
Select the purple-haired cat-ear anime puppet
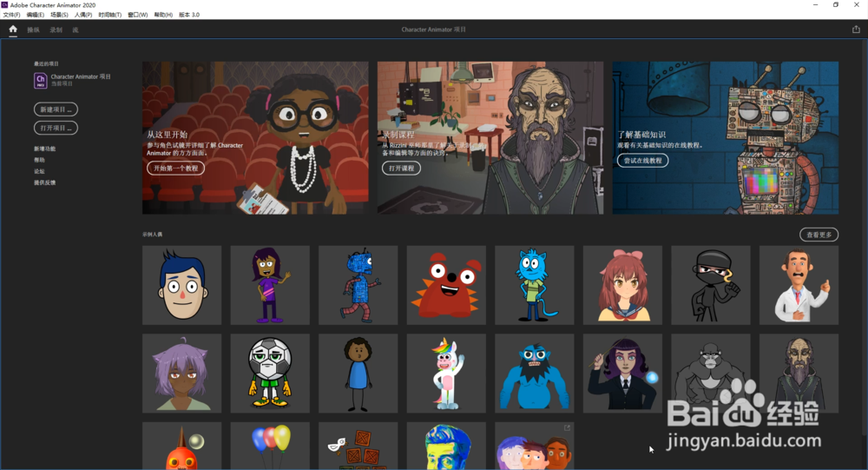click(181, 373)
